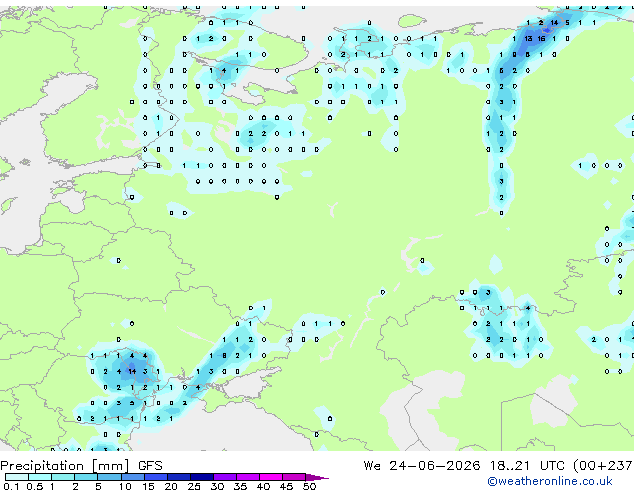Click the map precipitation value '13'
The image size is (634, 490).
tap(528, 39)
